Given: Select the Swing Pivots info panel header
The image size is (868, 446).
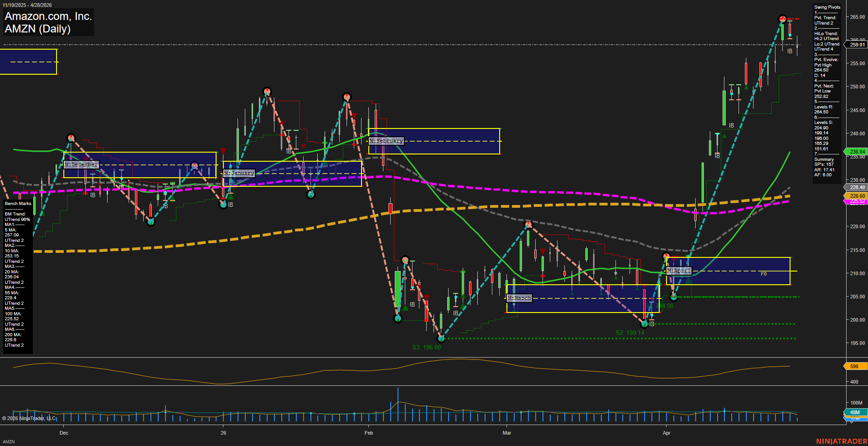Looking at the screenshot, I should (827, 7).
